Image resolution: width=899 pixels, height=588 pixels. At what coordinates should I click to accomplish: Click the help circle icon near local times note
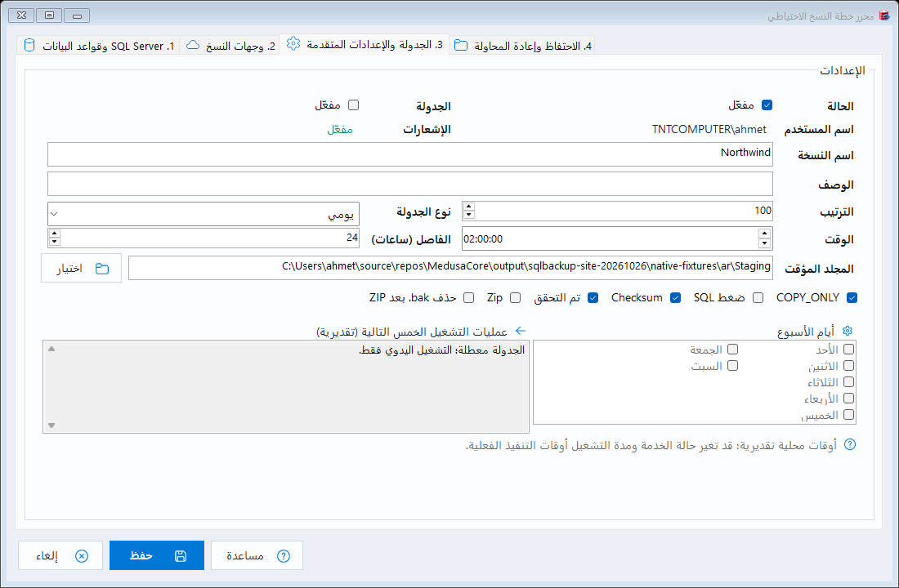pos(850,445)
